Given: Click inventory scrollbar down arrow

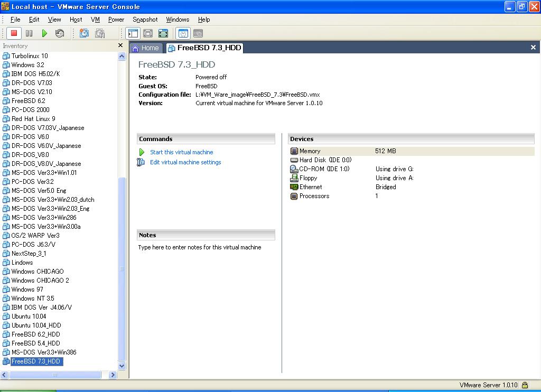Looking at the screenshot, I should (x=122, y=366).
